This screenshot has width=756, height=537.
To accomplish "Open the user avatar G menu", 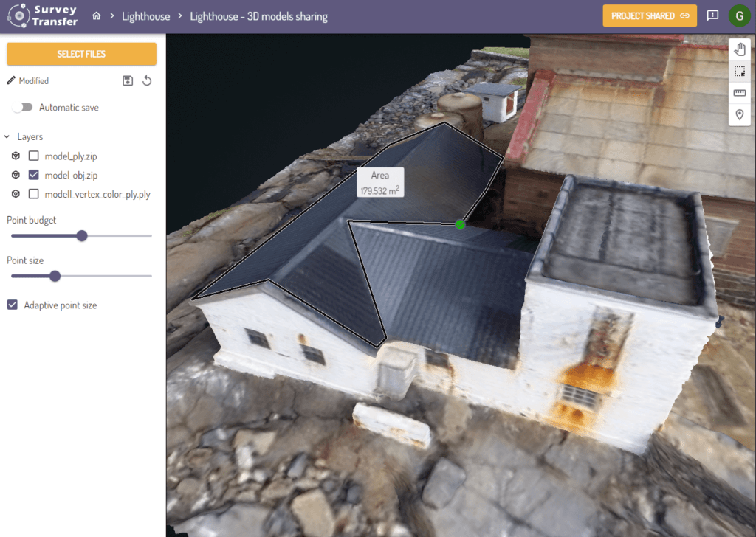I will pos(739,15).
